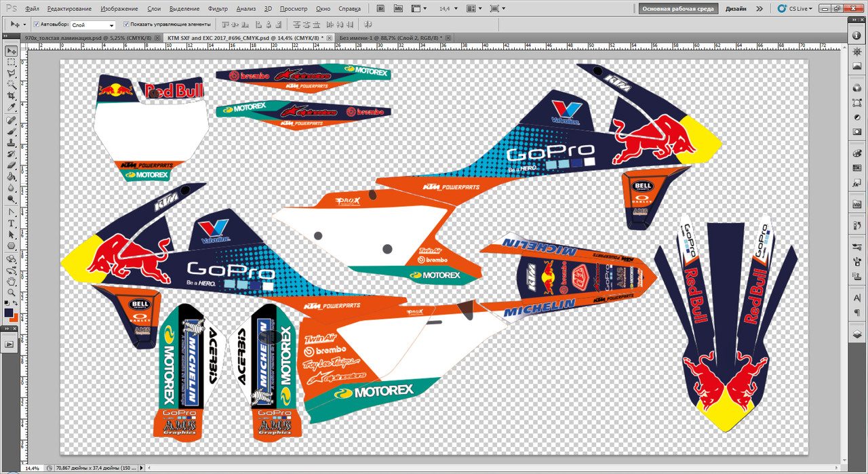
Task: Launch Bridge with the Br icon
Action: coord(380,9)
